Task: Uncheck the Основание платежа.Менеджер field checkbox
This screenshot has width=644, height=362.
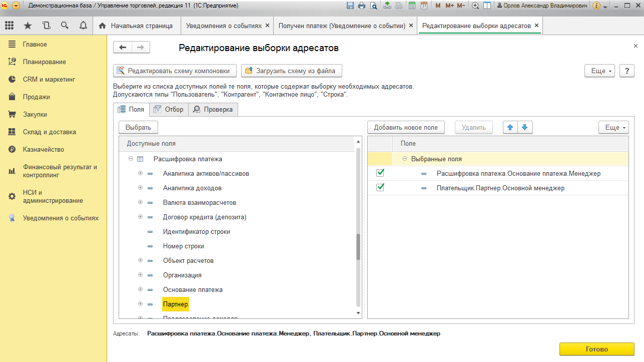Action: point(380,173)
